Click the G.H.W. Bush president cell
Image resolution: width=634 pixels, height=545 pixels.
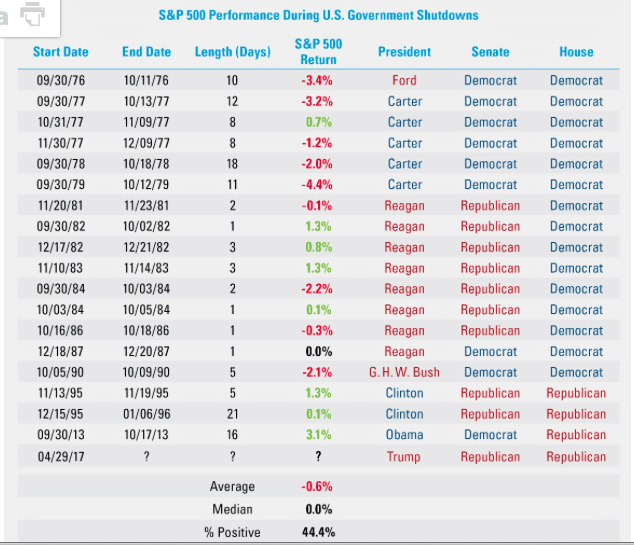tap(404, 372)
